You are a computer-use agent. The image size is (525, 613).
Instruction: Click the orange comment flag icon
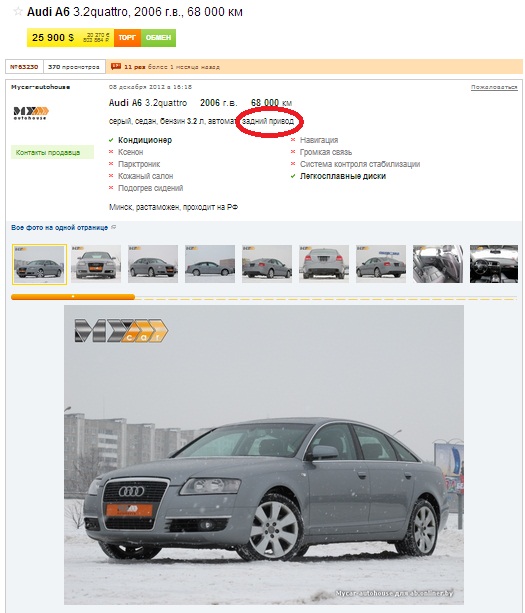click(116, 66)
